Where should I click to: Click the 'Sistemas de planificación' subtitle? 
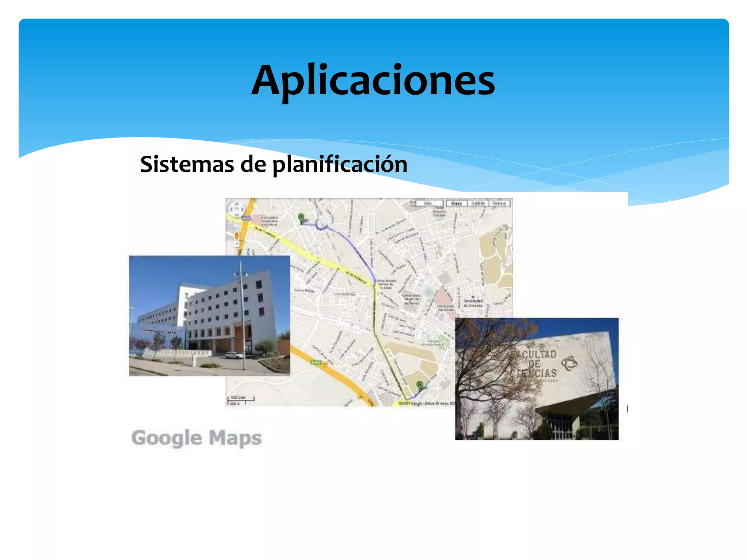274,164
